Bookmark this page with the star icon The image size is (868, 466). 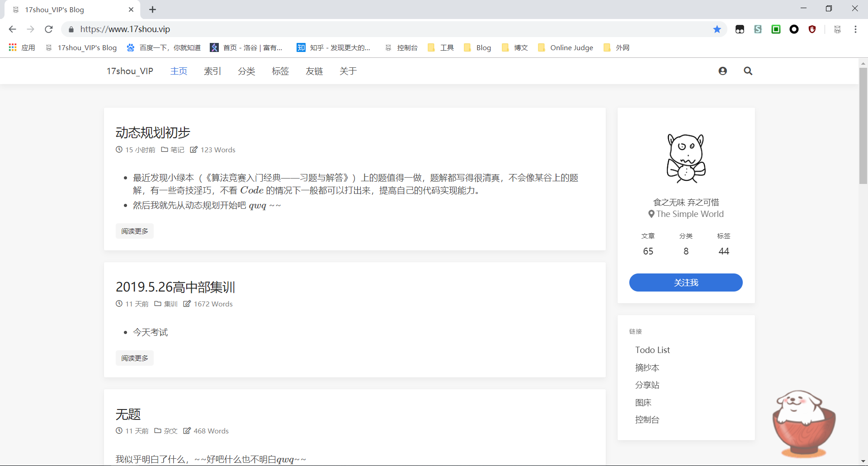(x=717, y=29)
